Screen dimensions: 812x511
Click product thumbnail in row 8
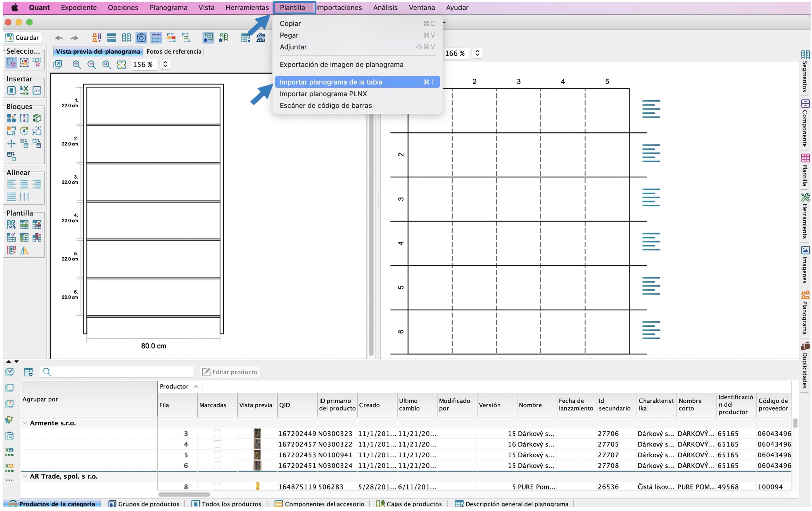pyautogui.click(x=257, y=486)
